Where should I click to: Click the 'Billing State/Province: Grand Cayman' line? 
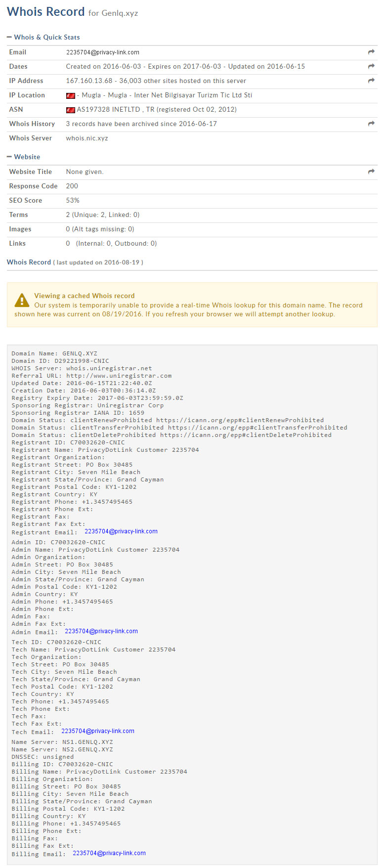coord(82,801)
